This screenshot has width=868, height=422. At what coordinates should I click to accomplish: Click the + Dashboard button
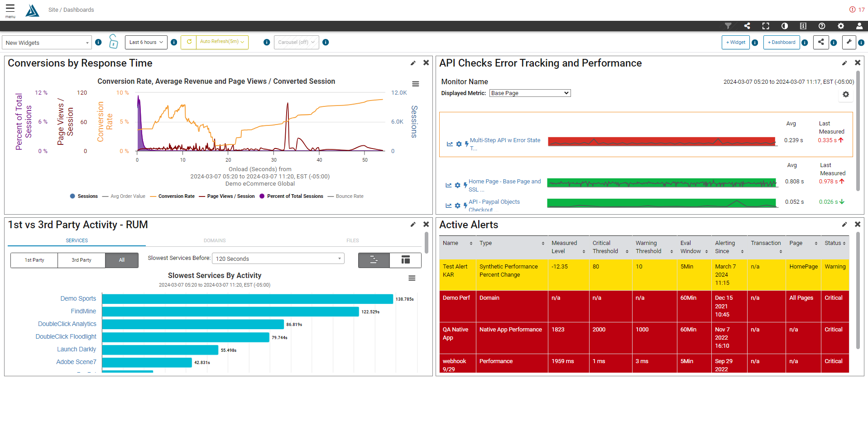(781, 42)
